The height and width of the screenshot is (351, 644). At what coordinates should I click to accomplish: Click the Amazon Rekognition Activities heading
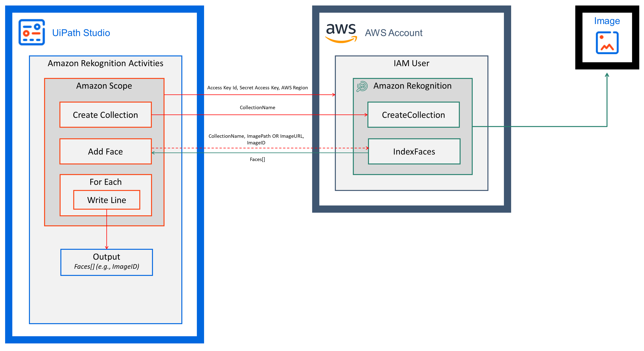(x=106, y=63)
